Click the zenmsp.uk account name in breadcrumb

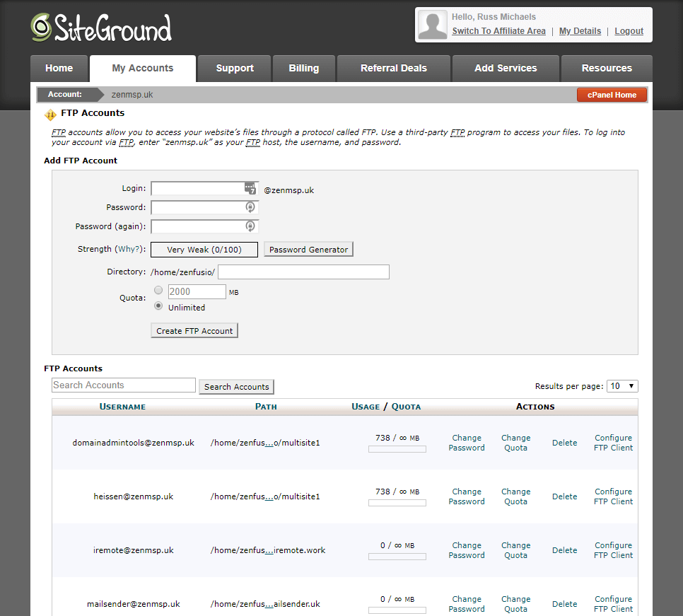coord(132,95)
